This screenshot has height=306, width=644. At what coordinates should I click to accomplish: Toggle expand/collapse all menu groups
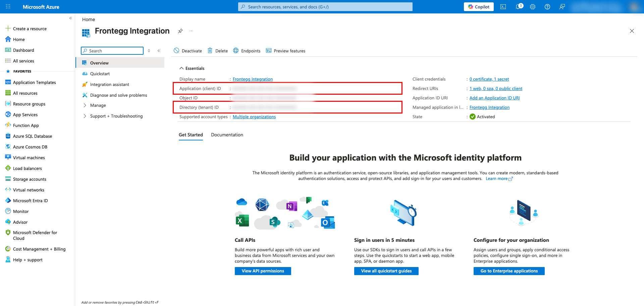[x=149, y=51]
